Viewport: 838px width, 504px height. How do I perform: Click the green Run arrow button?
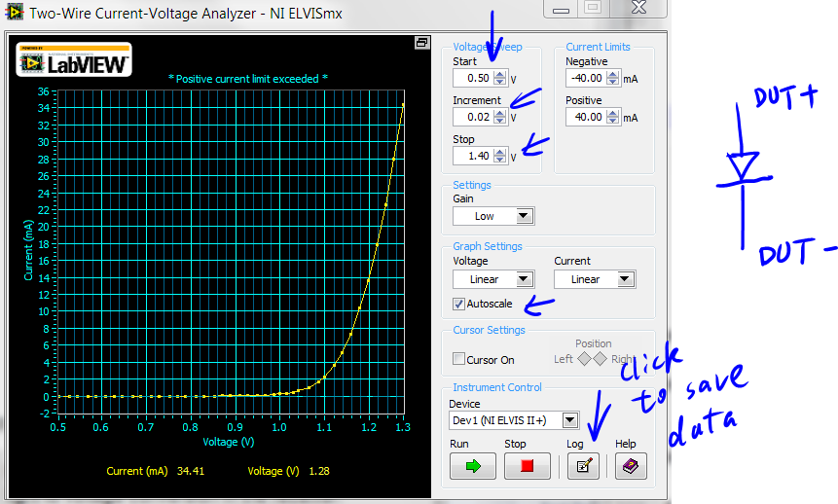coord(472,466)
